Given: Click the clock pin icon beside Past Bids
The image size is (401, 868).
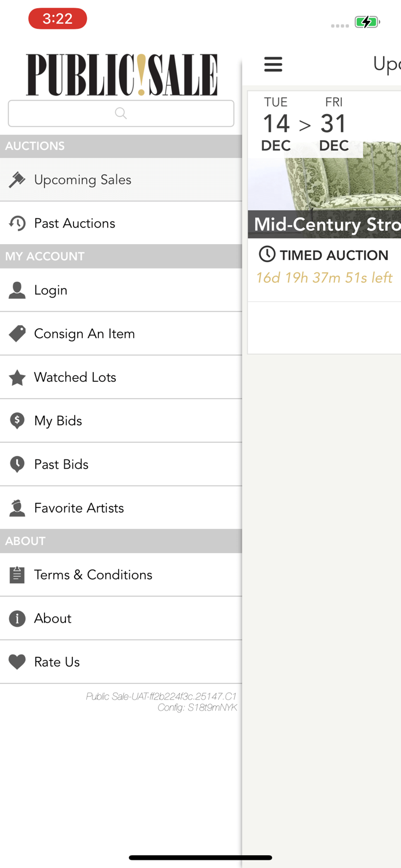Looking at the screenshot, I should pyautogui.click(x=17, y=464).
